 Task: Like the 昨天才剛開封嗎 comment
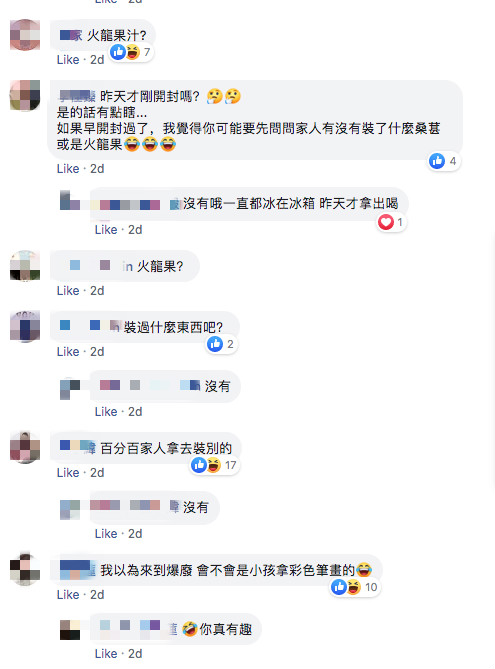(x=68, y=169)
